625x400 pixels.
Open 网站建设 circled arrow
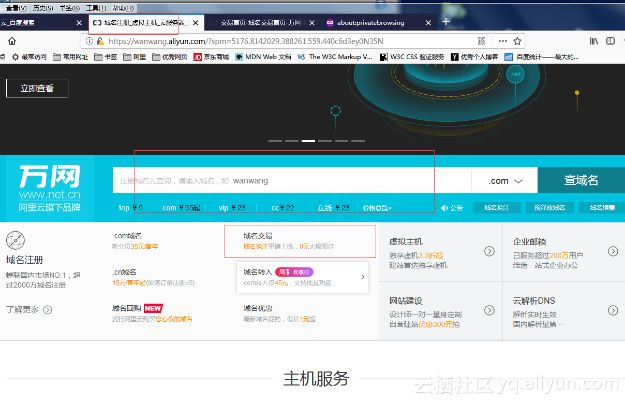tap(489, 310)
